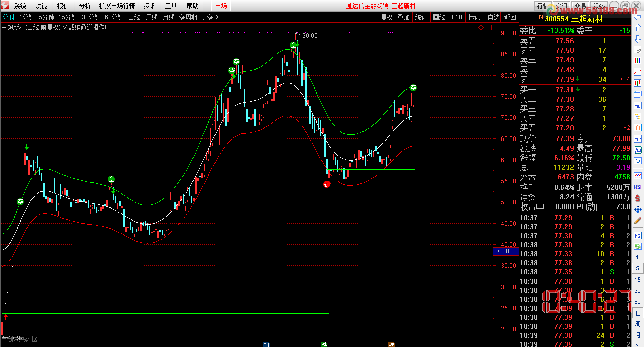Click the red S icon in sidebar

coord(638,198)
